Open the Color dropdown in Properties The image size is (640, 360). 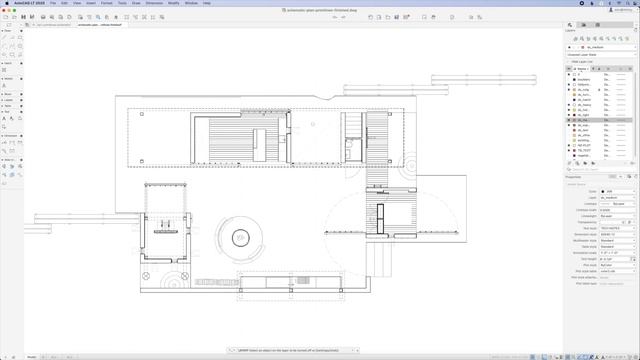[x=618, y=191]
